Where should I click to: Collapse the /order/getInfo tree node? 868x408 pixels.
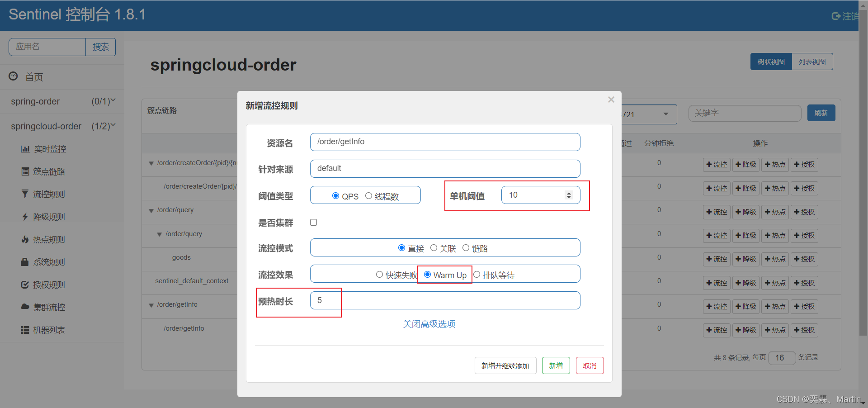coord(151,305)
